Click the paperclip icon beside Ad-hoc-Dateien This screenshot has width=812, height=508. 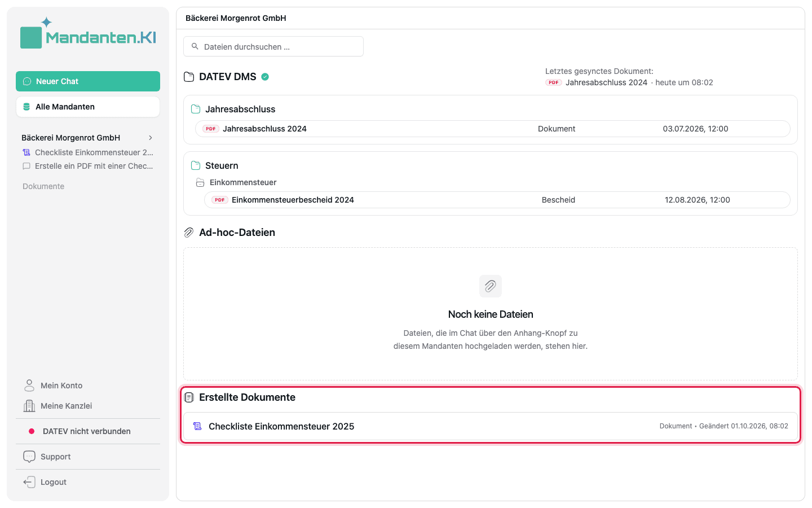click(x=189, y=233)
